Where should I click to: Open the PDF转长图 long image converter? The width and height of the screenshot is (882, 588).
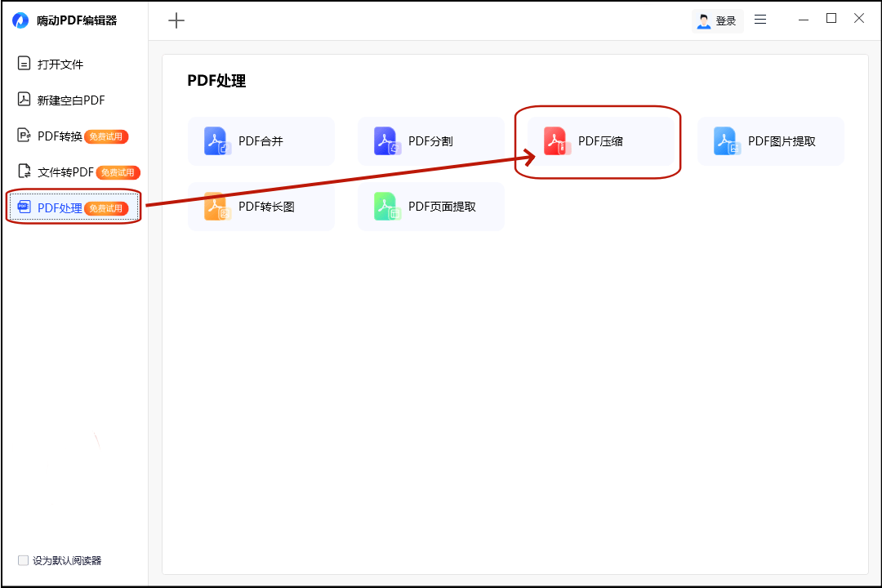pyautogui.click(x=261, y=206)
